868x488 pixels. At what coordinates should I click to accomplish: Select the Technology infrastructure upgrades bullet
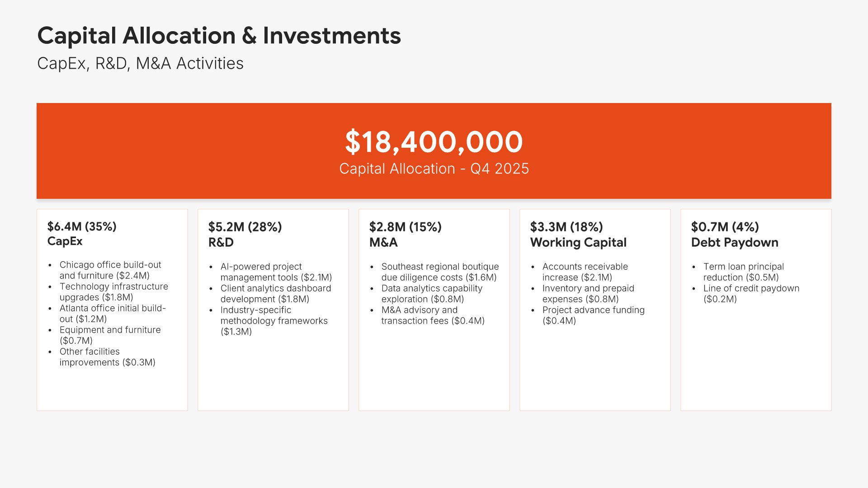113,292
